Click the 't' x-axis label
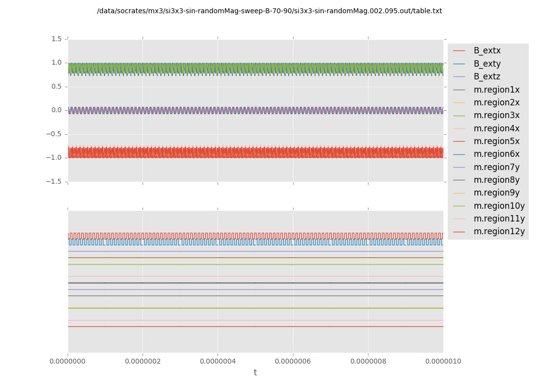Viewport: 539px width, 392px height. coord(255,373)
